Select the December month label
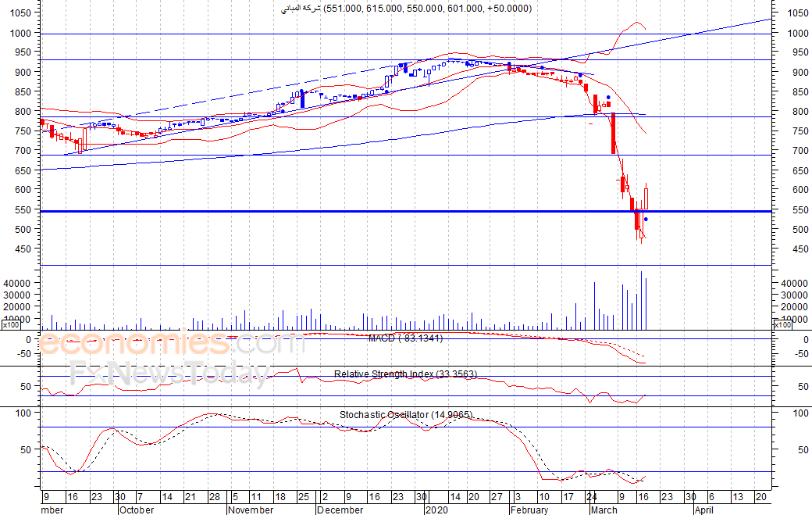Viewport: 812px width, 515px height. 340,510
